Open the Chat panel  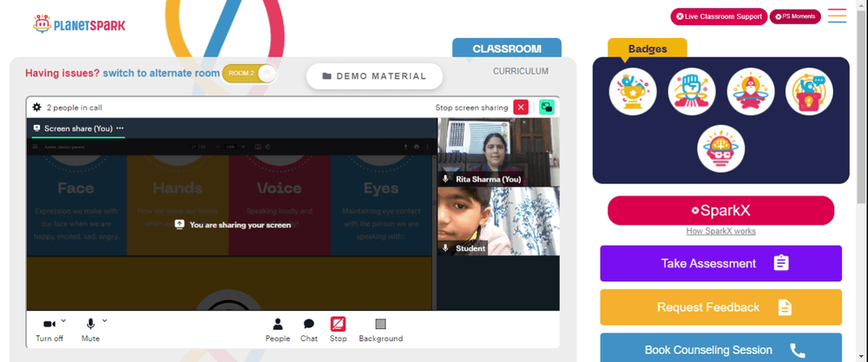point(309,331)
